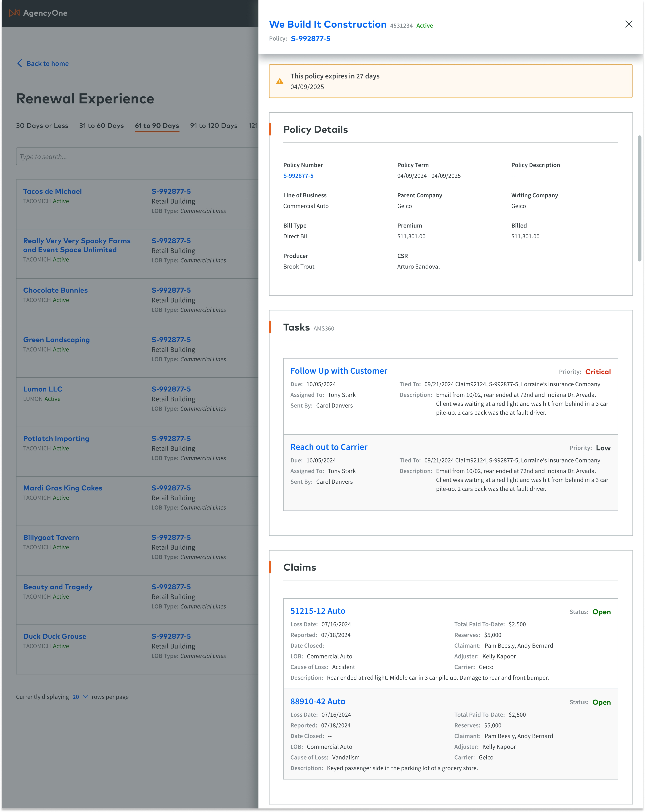Open the Lumon LLC account
This screenshot has width=645, height=812.
coord(43,389)
